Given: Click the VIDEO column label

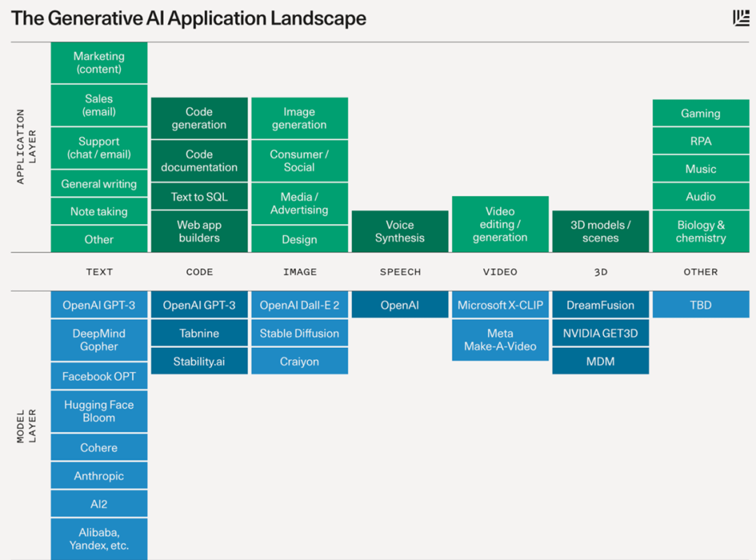Looking at the screenshot, I should (x=500, y=272).
